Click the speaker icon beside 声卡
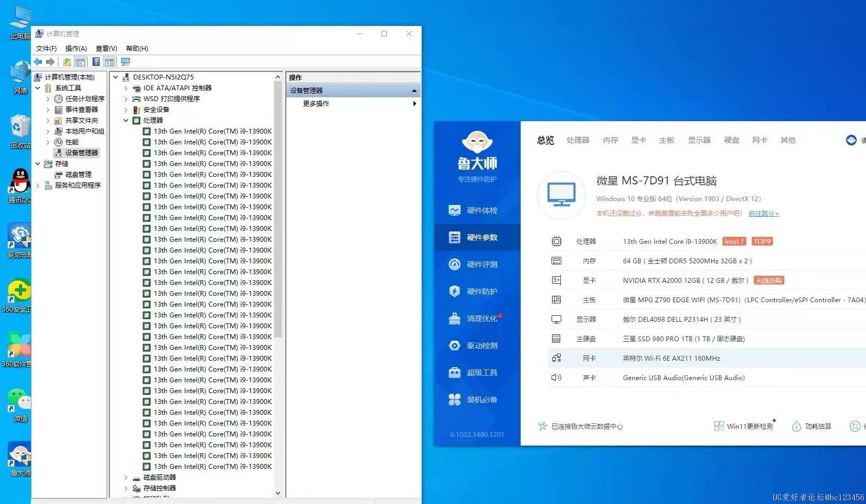The image size is (866, 504). tap(556, 377)
